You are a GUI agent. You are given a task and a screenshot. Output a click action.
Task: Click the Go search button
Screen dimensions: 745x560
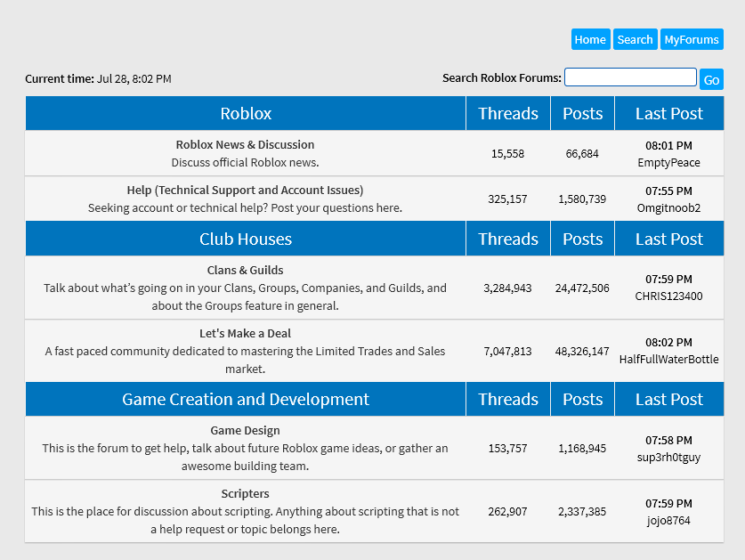[x=711, y=79]
